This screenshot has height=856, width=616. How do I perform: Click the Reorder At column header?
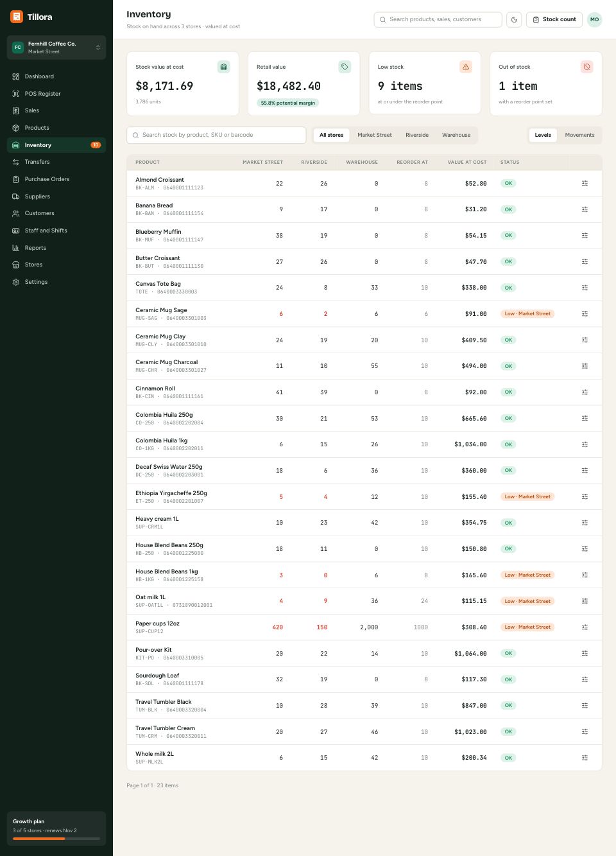point(412,162)
